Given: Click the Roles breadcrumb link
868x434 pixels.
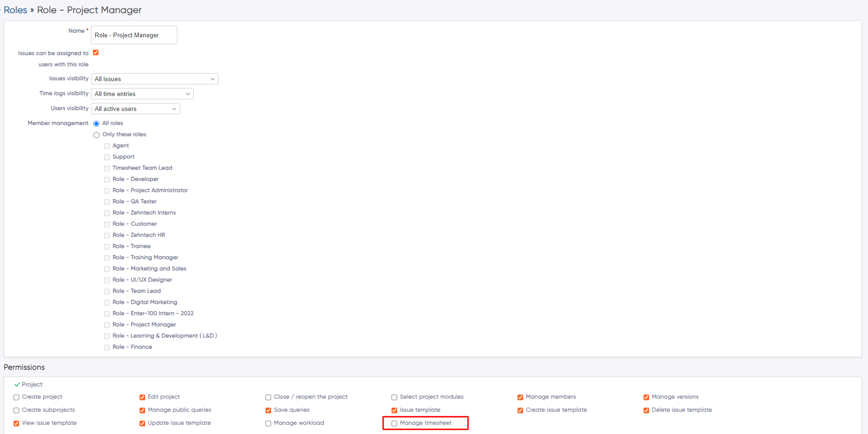Looking at the screenshot, I should (x=15, y=9).
